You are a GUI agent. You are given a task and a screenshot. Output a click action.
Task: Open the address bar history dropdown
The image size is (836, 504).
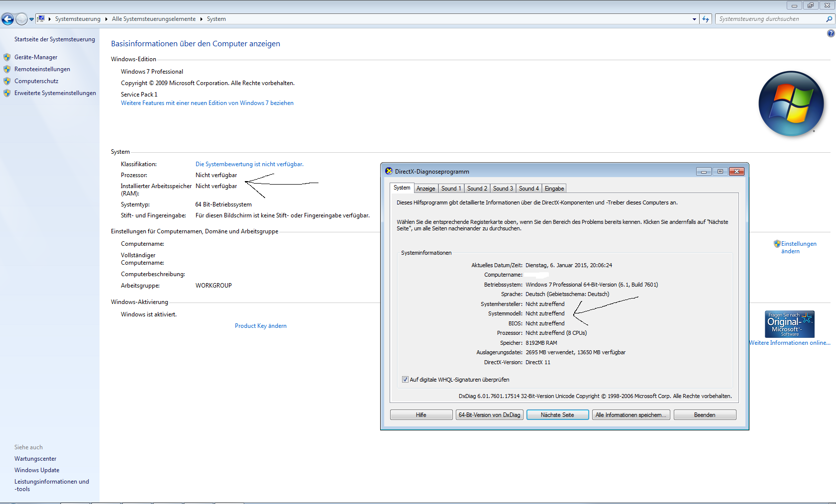pyautogui.click(x=694, y=19)
